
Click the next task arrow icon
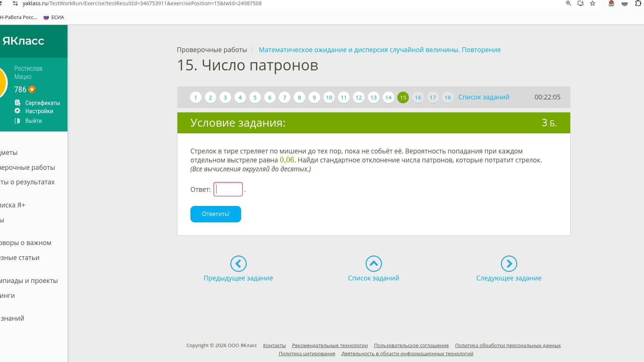click(509, 264)
